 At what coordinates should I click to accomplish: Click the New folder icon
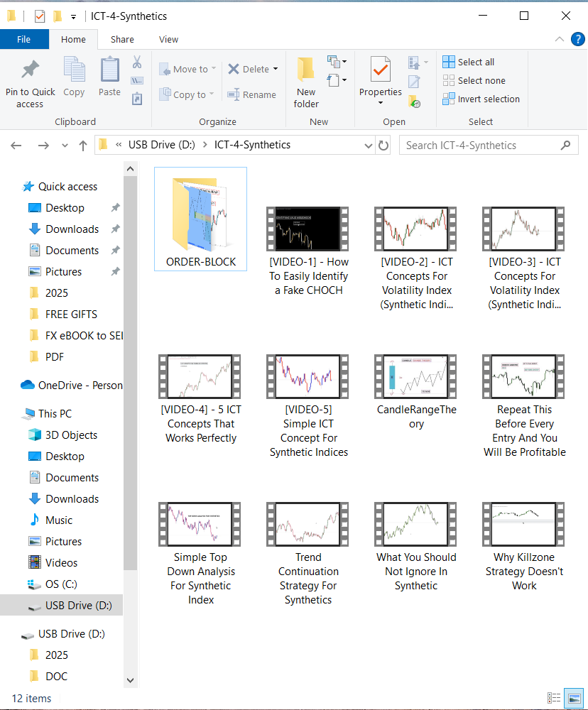[x=306, y=71]
